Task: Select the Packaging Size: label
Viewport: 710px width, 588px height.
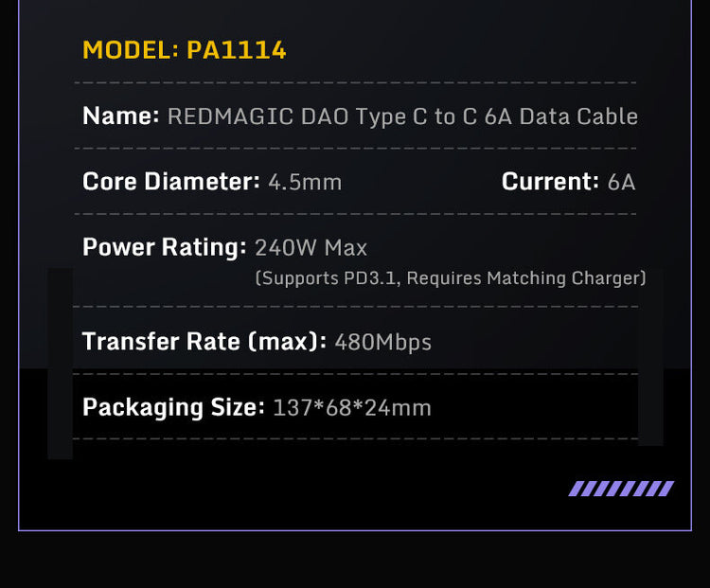Action: [x=173, y=407]
